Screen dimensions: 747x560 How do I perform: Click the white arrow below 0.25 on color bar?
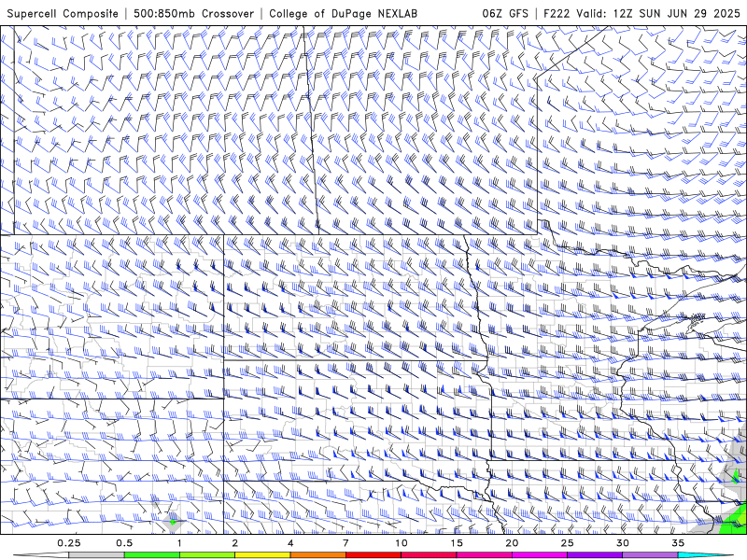click(x=41, y=555)
